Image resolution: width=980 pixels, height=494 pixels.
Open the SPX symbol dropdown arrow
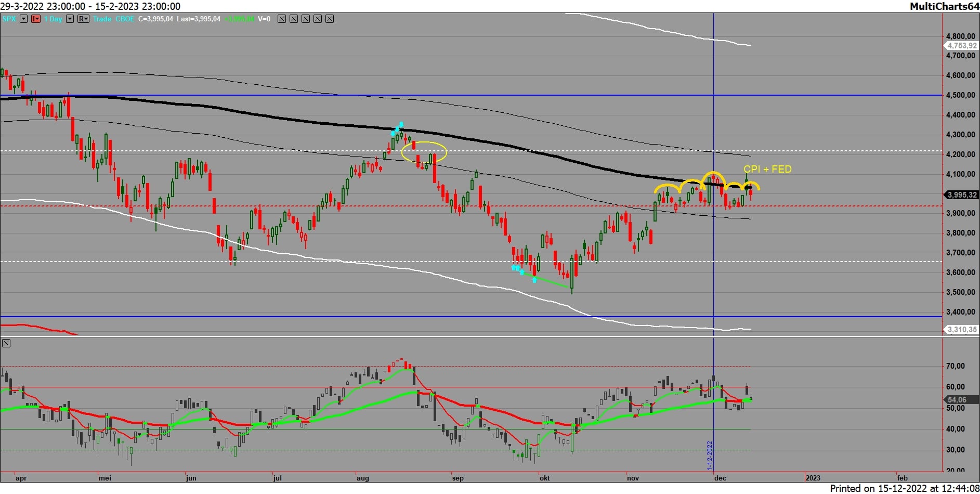tap(23, 19)
